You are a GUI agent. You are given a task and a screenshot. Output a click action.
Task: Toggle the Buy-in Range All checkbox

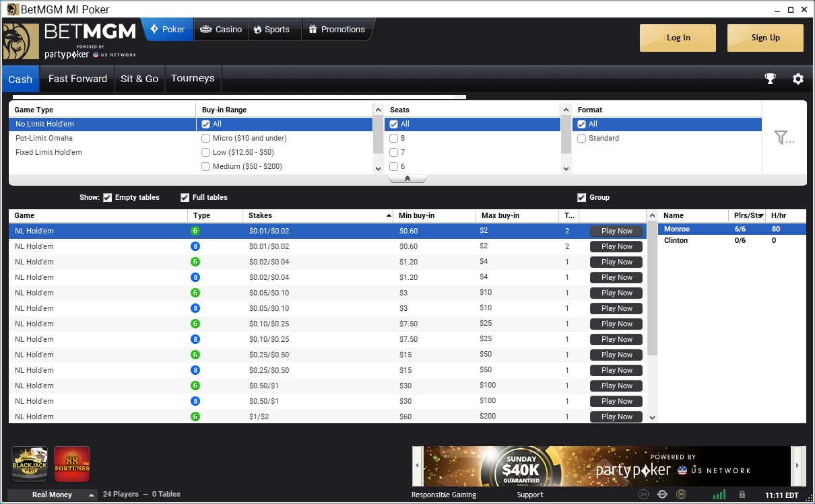[206, 124]
